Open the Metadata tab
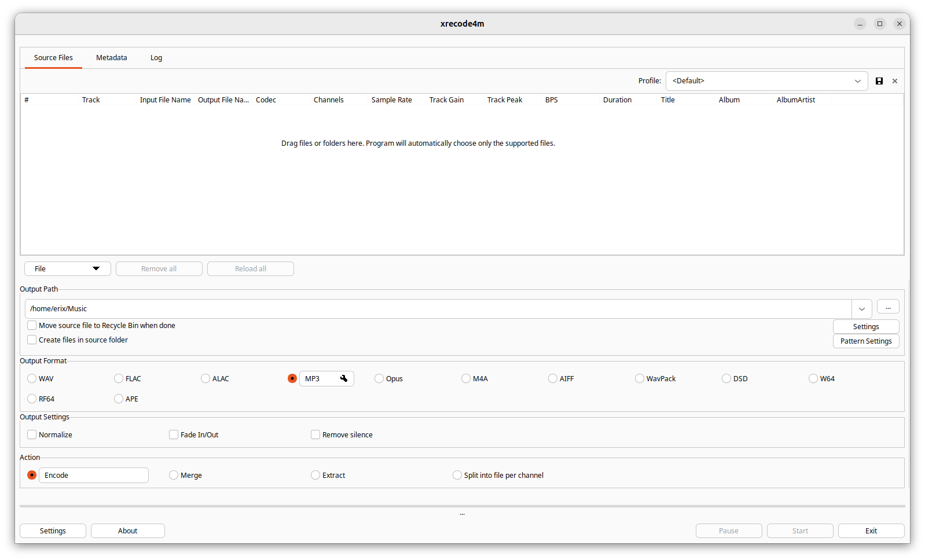This screenshot has height=560, width=925. pyautogui.click(x=112, y=58)
